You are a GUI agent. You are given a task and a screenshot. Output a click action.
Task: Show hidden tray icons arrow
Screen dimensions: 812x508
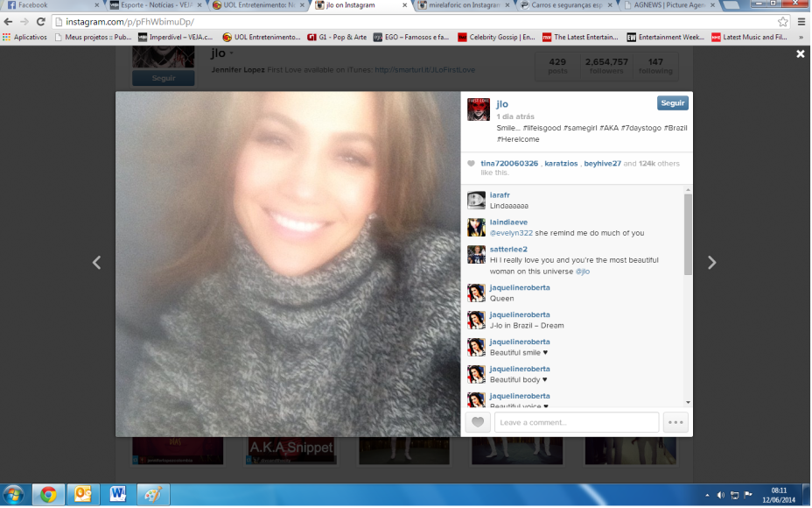[707, 496]
